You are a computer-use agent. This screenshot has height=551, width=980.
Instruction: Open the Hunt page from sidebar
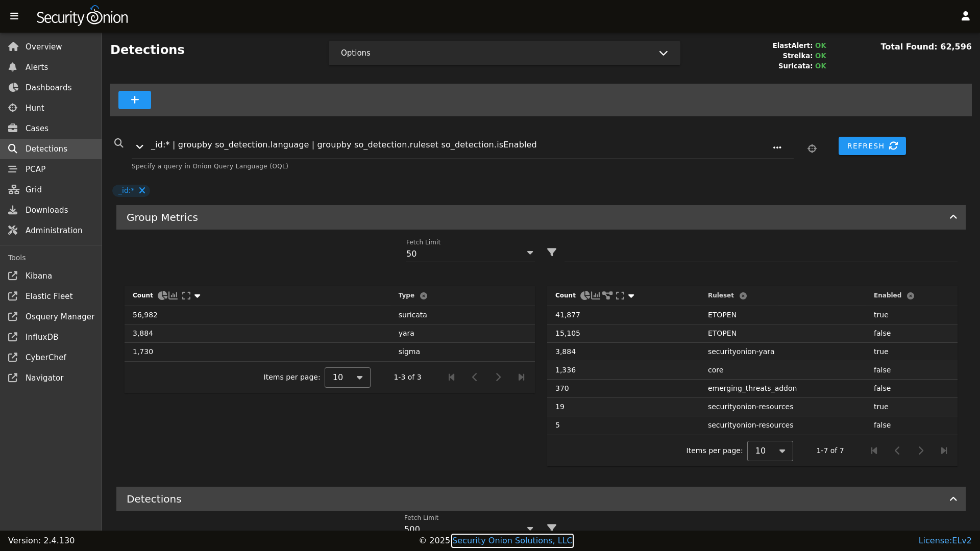coord(35,108)
